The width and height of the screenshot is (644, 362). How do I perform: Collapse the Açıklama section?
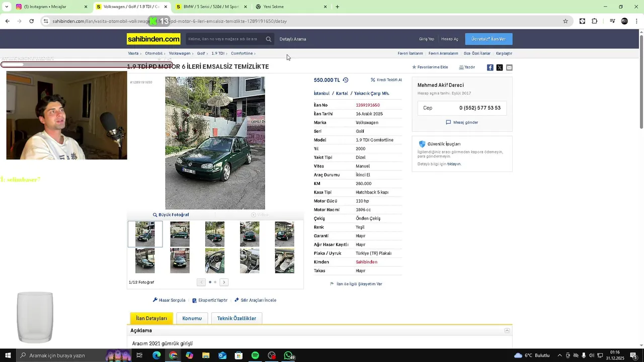click(507, 330)
